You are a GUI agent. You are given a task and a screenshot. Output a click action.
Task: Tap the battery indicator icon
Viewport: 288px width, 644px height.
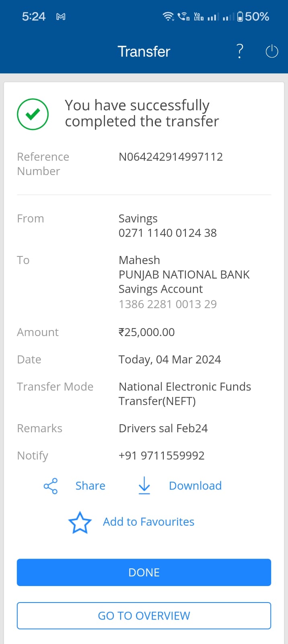(x=240, y=17)
